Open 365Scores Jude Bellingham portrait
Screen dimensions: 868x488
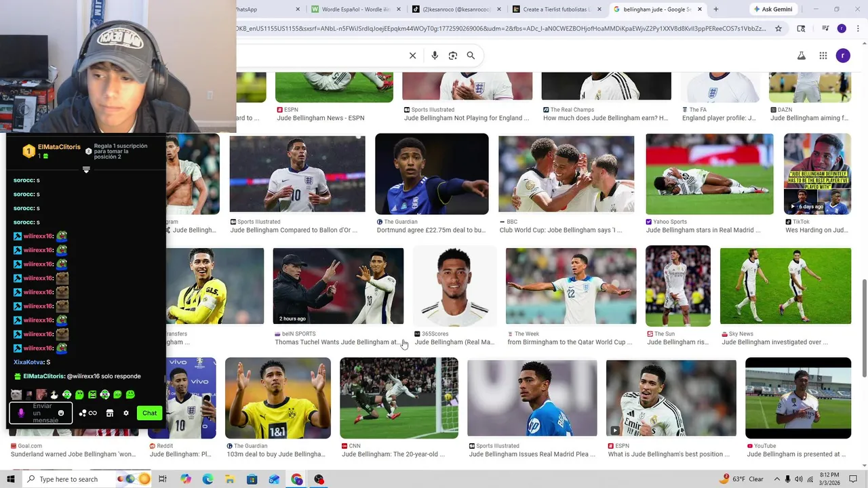(x=454, y=286)
